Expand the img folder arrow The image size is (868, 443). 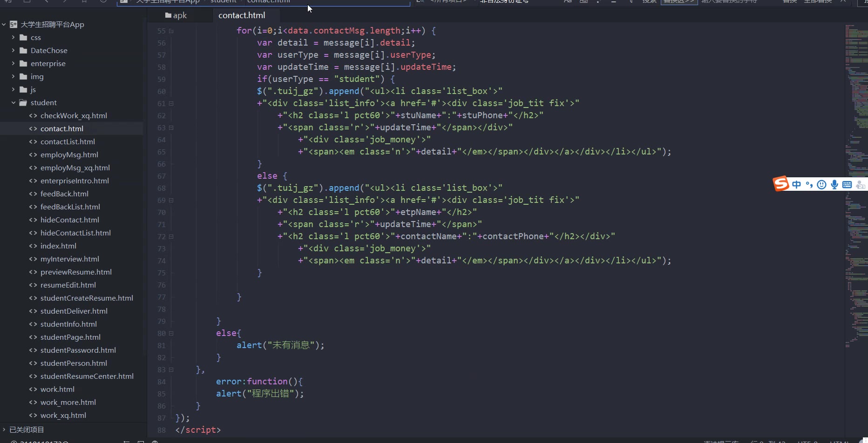13,76
